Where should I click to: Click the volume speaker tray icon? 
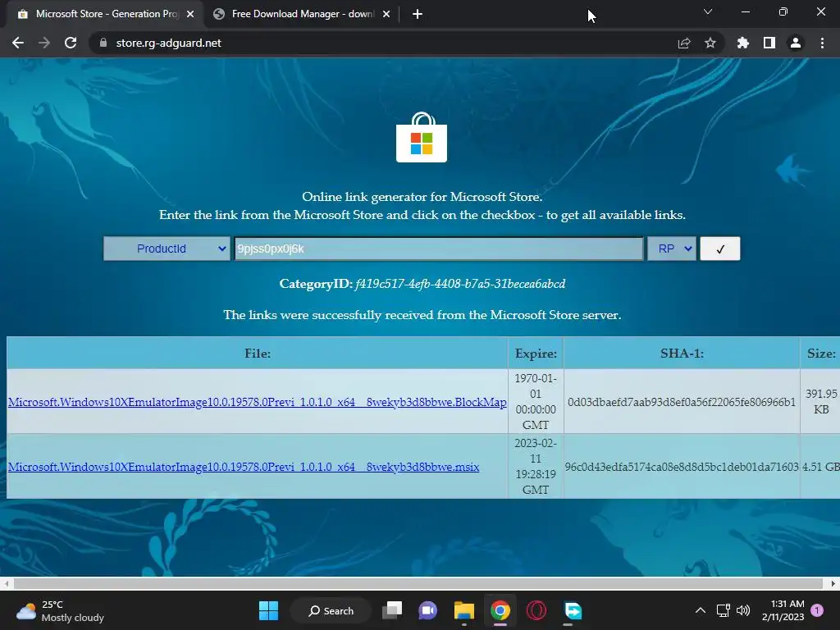click(743, 610)
